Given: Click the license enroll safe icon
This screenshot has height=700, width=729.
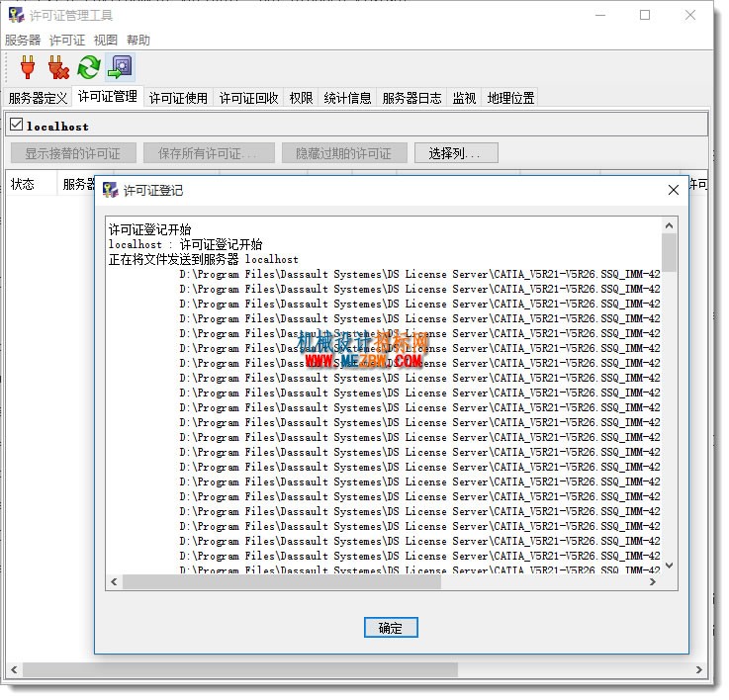Looking at the screenshot, I should 121,67.
